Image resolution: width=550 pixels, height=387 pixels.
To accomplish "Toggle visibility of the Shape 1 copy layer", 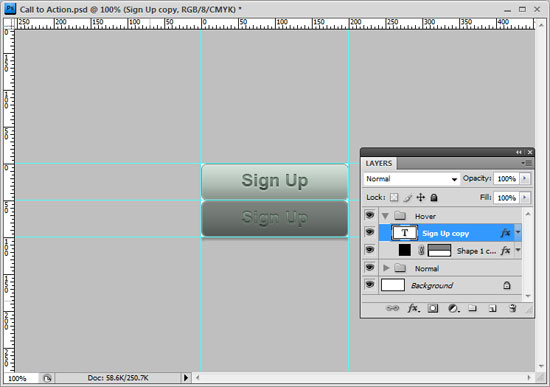I will pyautogui.click(x=370, y=250).
